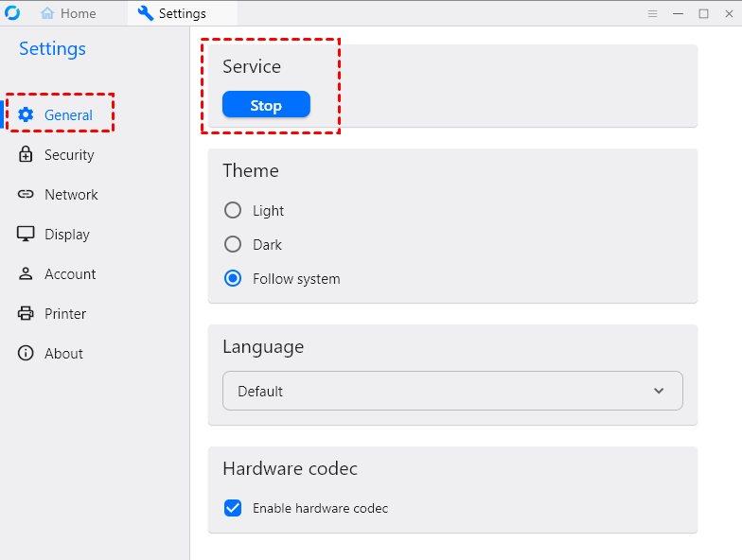Stop the service

click(266, 105)
